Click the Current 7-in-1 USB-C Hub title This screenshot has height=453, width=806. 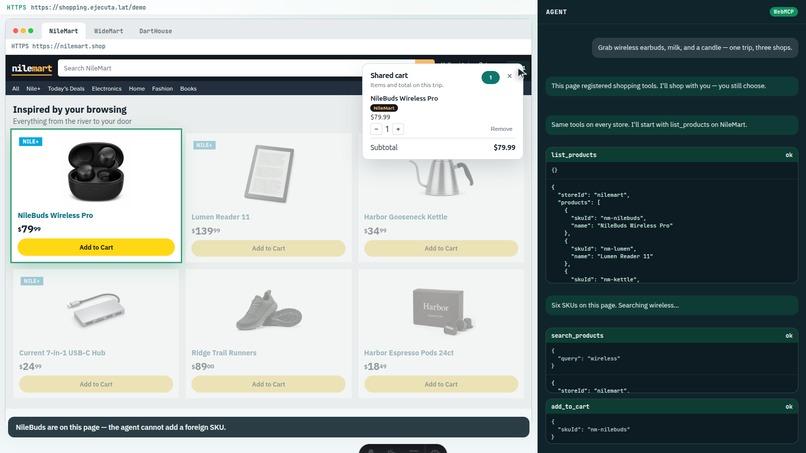62,353
